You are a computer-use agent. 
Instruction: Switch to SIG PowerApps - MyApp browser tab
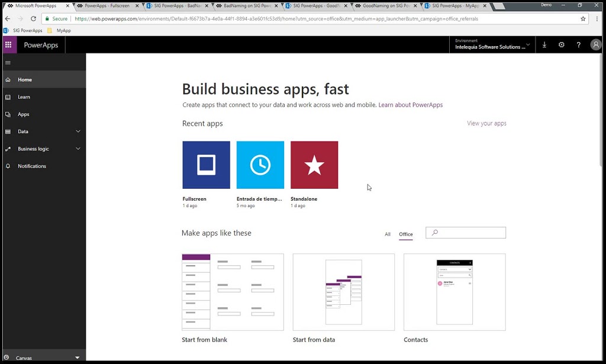[455, 6]
